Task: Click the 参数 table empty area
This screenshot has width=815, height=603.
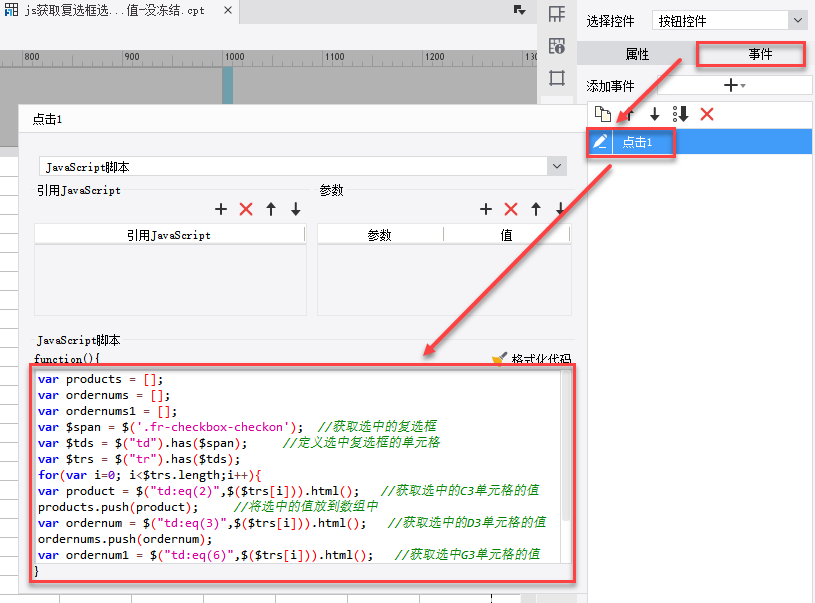Action: [x=444, y=280]
